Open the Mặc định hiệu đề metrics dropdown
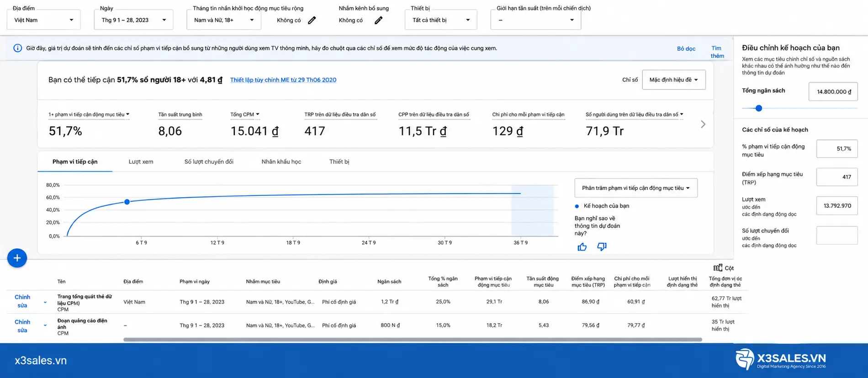 [673, 80]
